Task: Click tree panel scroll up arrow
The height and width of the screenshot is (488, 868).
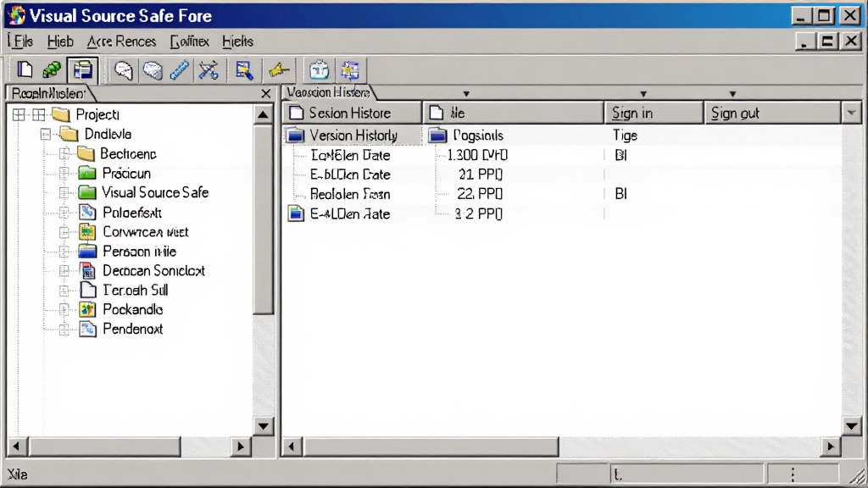Action: (x=264, y=115)
